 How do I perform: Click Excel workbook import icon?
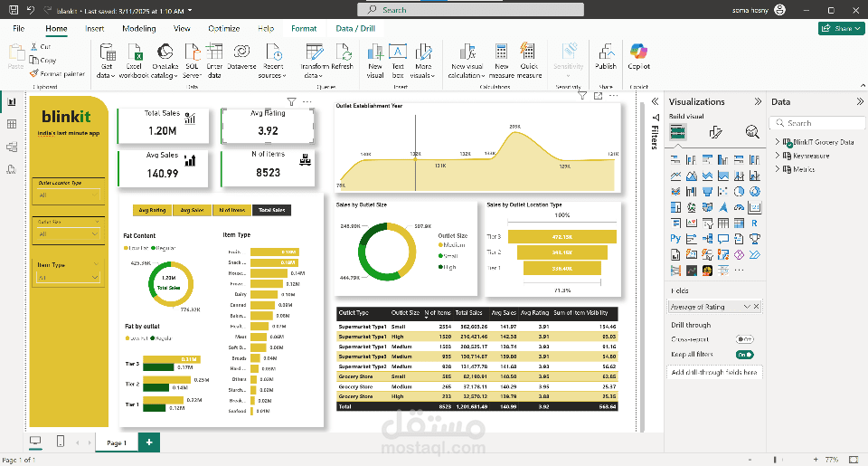[x=135, y=52]
